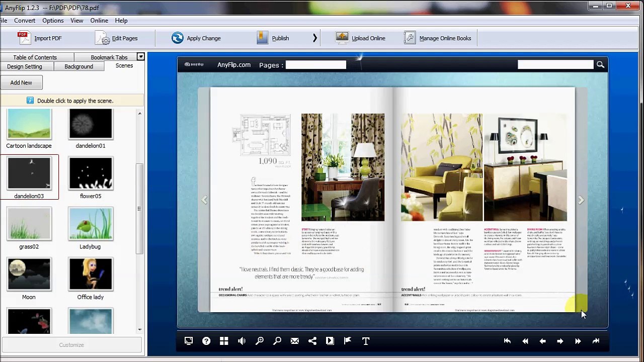Go to the next page arrow

[x=560, y=341]
